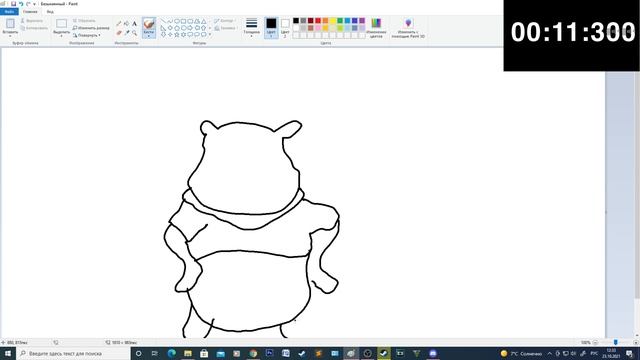Pick the five-point star shape
The height and width of the screenshot is (360, 640).
(x=177, y=35)
